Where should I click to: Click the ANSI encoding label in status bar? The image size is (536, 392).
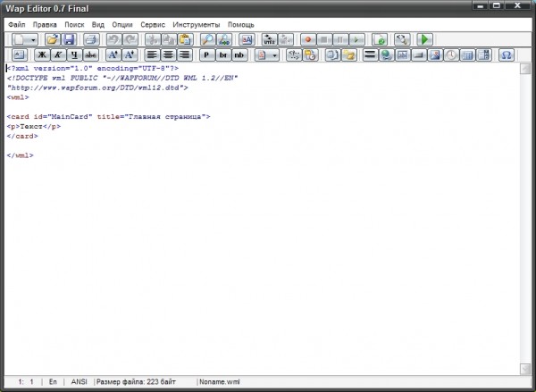(79, 381)
